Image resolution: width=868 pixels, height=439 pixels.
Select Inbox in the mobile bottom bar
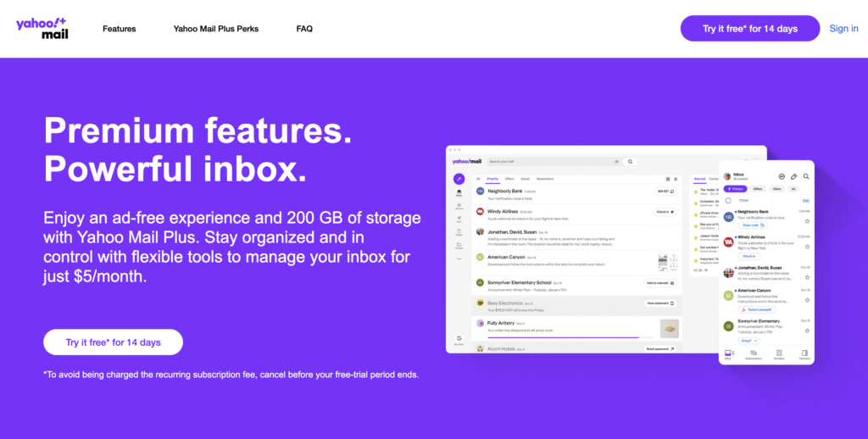coord(728,355)
